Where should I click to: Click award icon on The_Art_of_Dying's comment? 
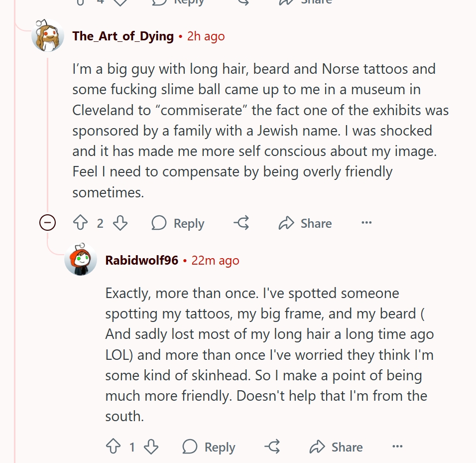241,223
